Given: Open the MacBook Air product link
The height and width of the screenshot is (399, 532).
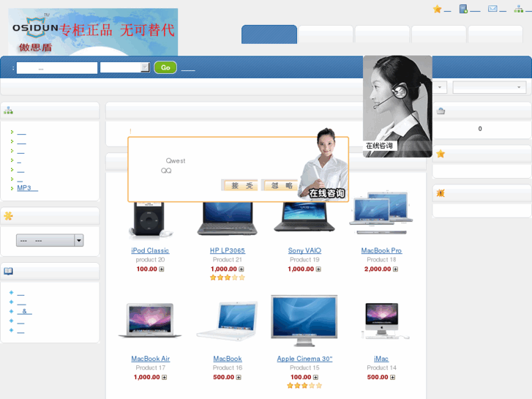Looking at the screenshot, I should [x=150, y=359].
